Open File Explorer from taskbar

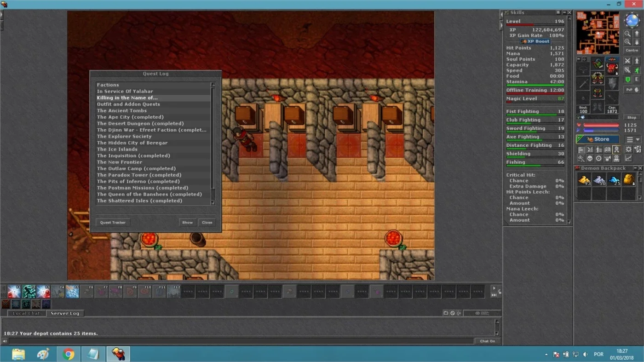coord(18,354)
